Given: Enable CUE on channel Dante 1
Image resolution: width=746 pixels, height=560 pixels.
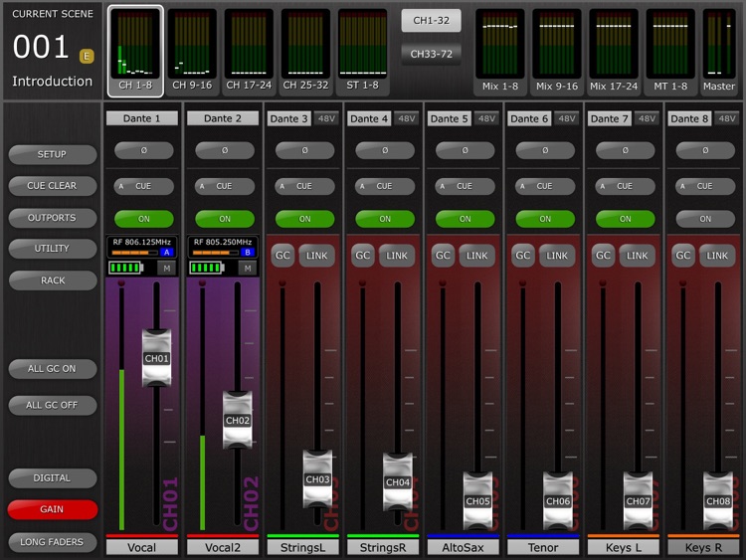Looking at the screenshot, I should (143, 186).
